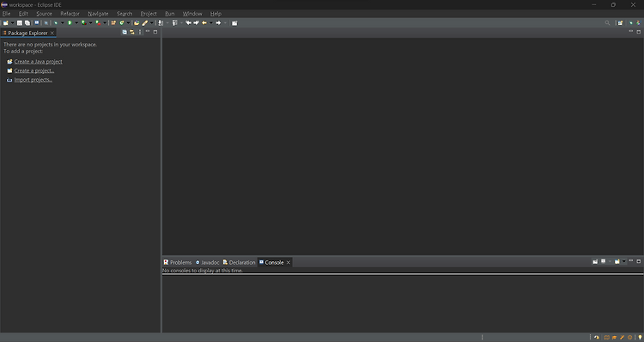Switch to the Declaration tab
This screenshot has width=644, height=342.
239,262
